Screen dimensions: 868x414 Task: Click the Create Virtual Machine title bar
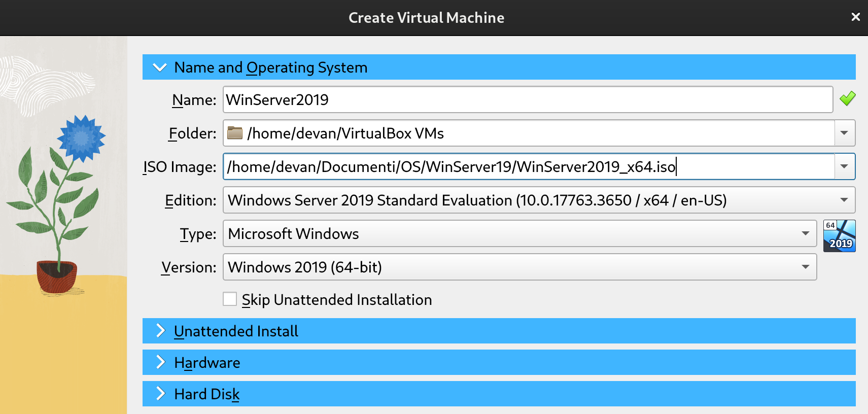click(x=426, y=18)
